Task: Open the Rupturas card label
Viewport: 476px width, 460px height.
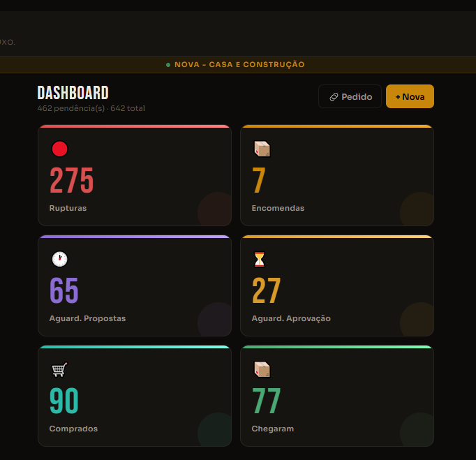Action: click(68, 208)
